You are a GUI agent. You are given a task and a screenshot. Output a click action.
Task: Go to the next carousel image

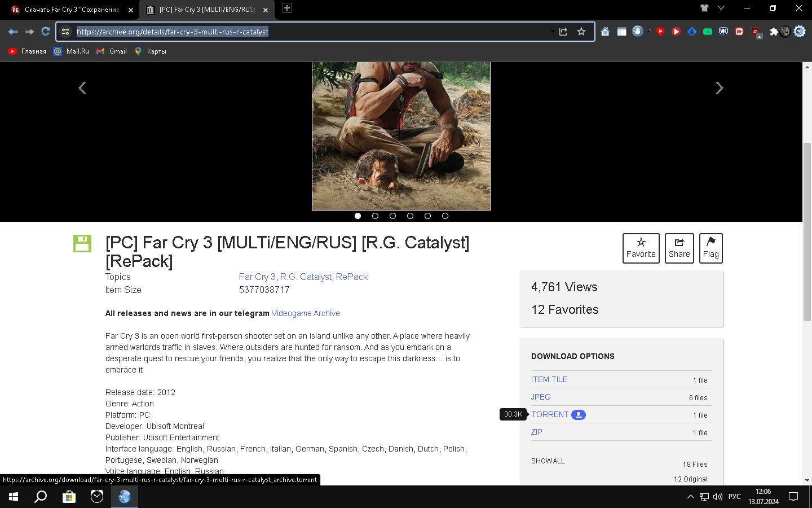tap(720, 88)
